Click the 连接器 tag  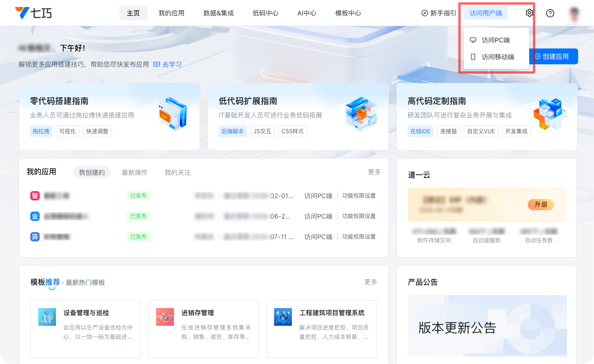(x=449, y=131)
